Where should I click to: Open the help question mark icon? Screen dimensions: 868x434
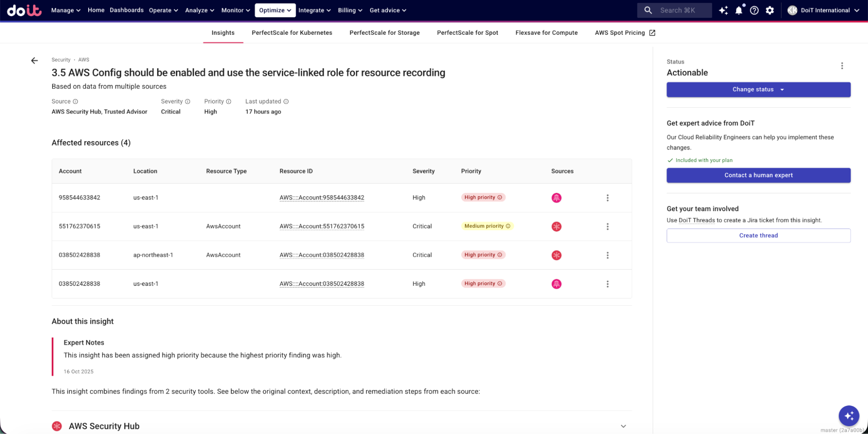(754, 10)
